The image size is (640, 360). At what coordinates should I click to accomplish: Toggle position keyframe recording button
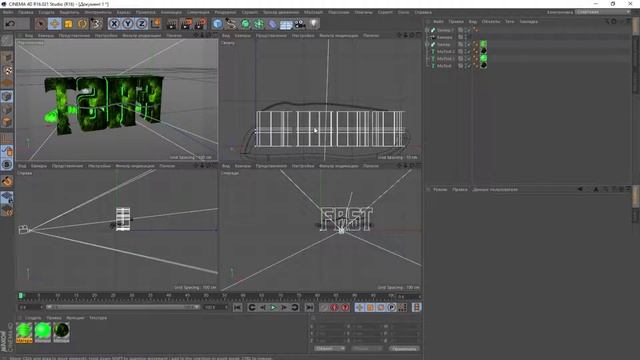pos(359,307)
